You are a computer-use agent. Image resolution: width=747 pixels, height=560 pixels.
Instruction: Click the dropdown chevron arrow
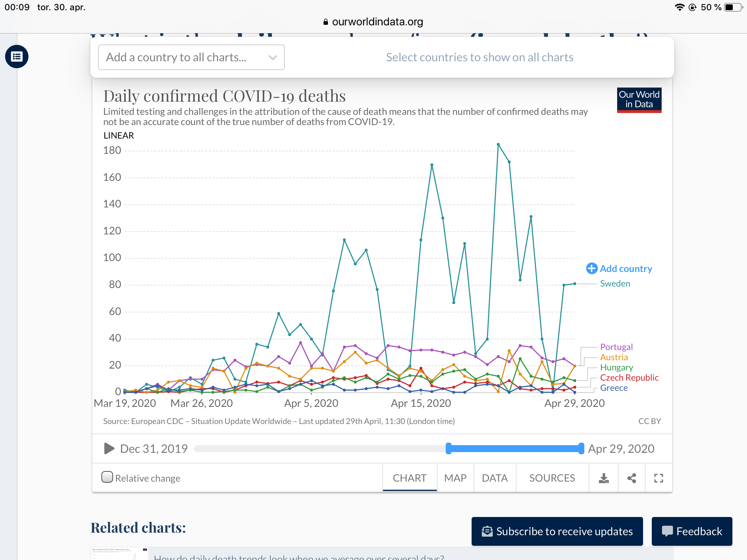pyautogui.click(x=272, y=58)
